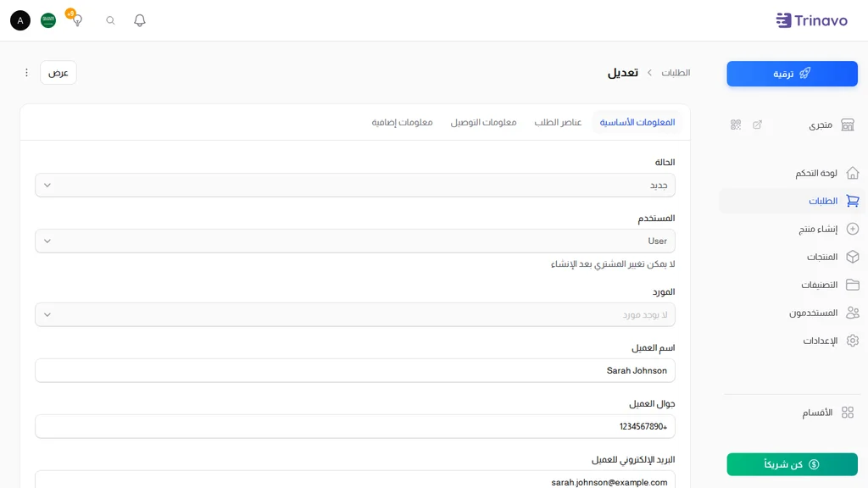This screenshot has height=488, width=868.
Task: Open the notifications bell
Action: 140,20
